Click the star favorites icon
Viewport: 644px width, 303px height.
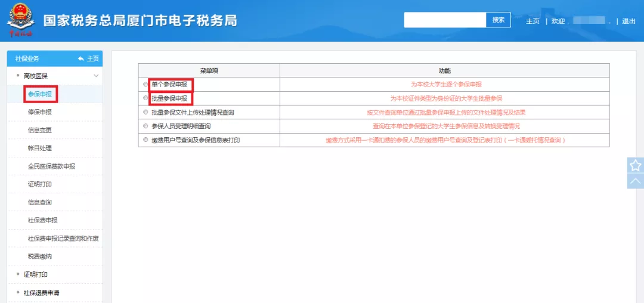(x=636, y=165)
